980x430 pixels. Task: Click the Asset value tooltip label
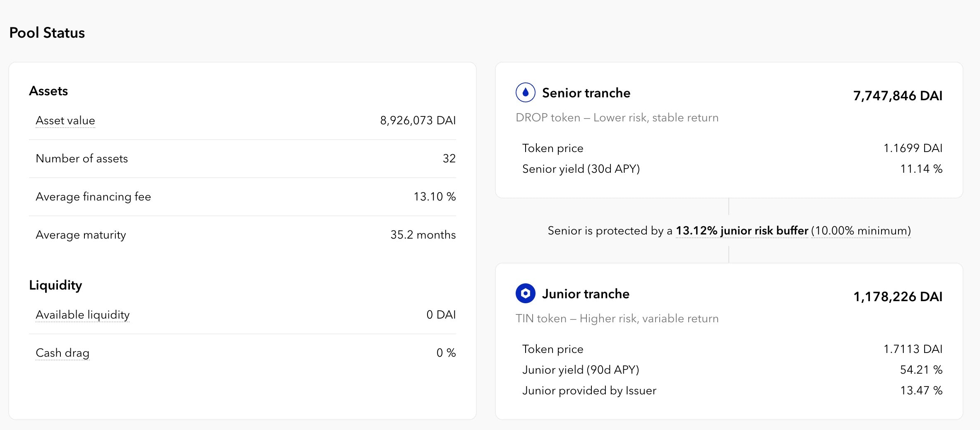click(x=65, y=121)
